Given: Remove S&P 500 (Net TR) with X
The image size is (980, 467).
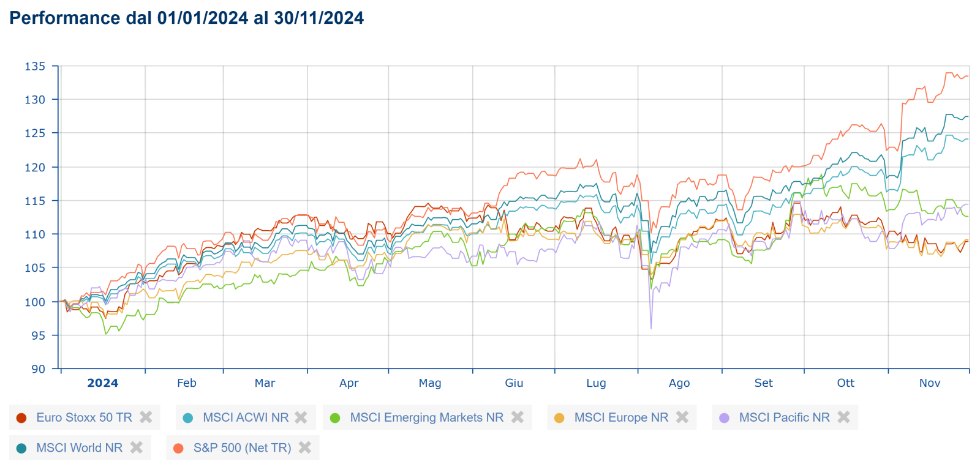Looking at the screenshot, I should (x=305, y=447).
